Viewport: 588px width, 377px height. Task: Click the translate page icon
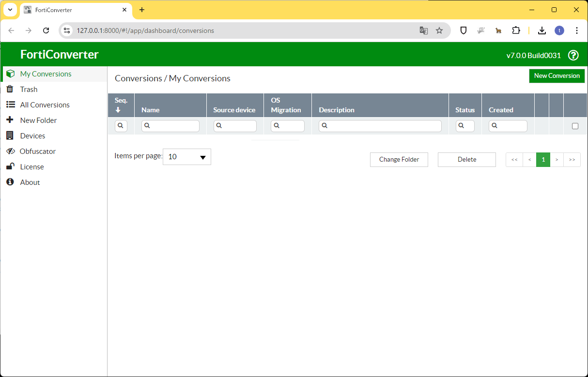(x=424, y=30)
